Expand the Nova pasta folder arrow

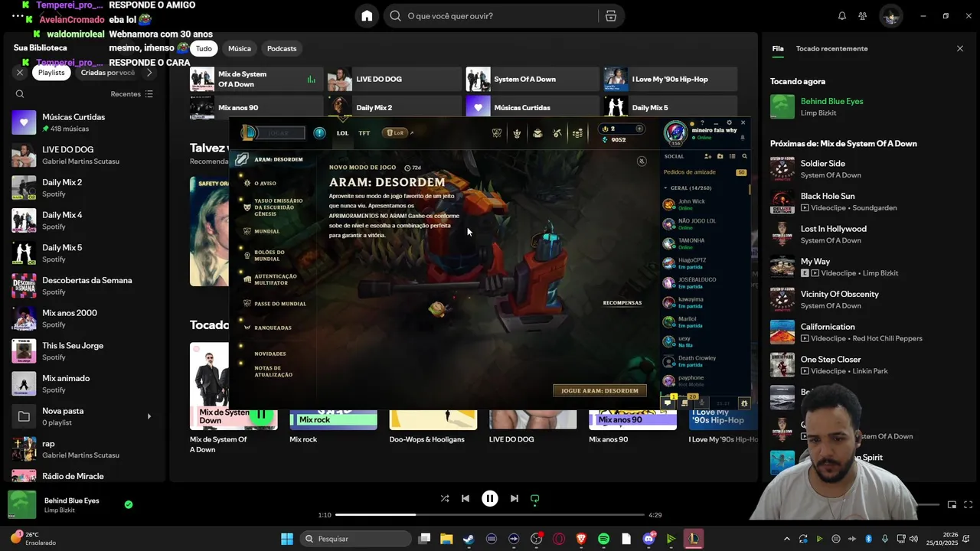click(149, 416)
